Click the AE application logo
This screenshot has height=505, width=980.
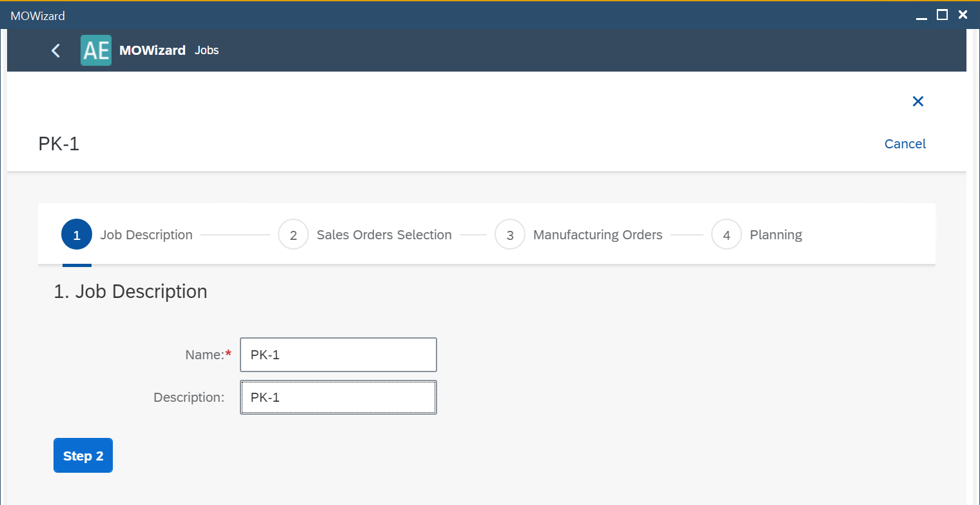click(x=95, y=50)
